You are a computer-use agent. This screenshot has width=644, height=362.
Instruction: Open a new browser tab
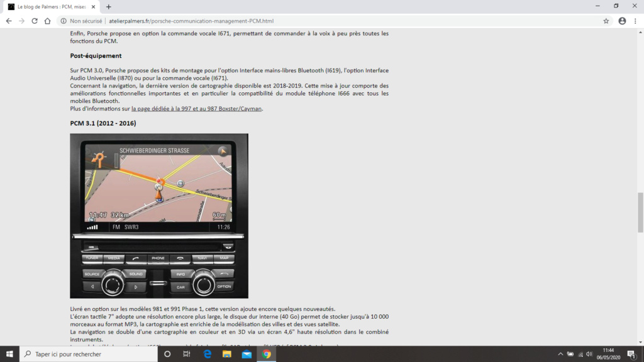108,7
